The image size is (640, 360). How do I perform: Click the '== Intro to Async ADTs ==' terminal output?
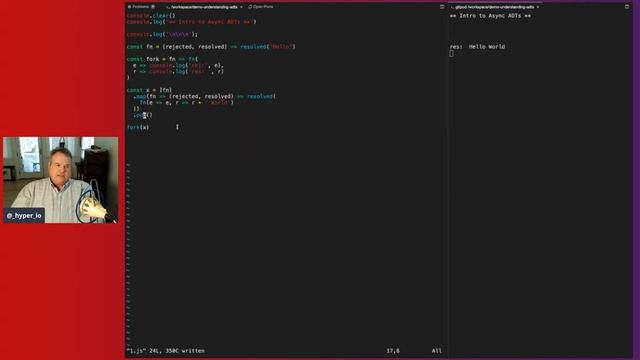(490, 16)
